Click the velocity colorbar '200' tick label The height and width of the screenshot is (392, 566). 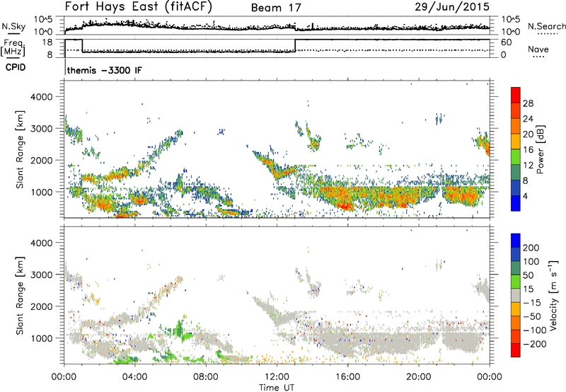[x=531, y=248]
